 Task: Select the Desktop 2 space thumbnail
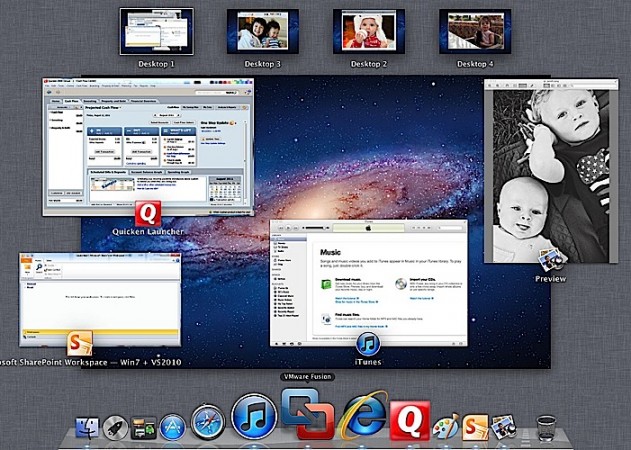point(368,31)
